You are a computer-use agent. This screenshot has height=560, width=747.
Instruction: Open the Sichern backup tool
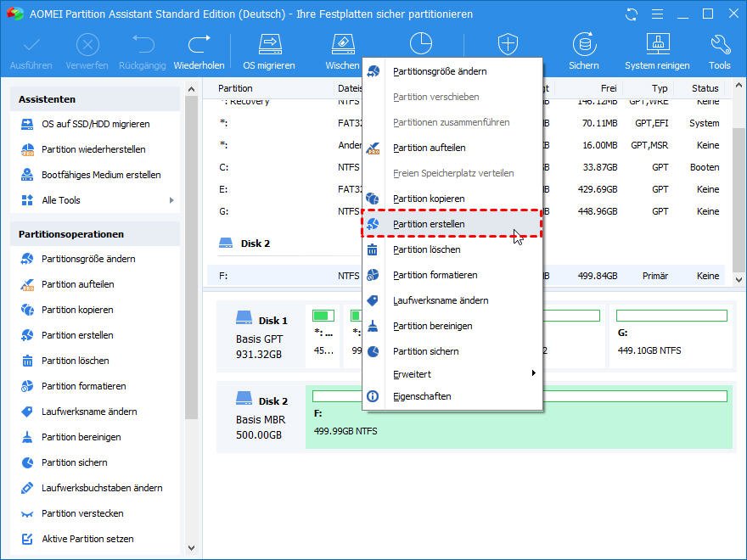tap(583, 51)
